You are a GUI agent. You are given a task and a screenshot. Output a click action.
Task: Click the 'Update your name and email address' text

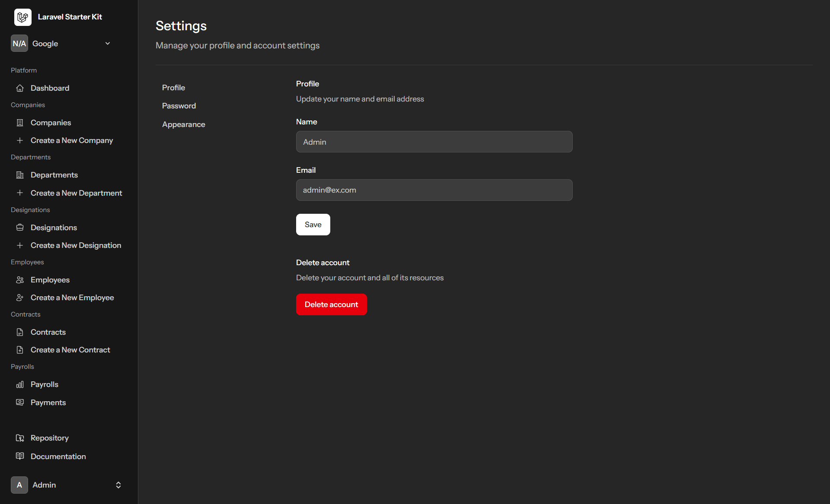click(360, 99)
